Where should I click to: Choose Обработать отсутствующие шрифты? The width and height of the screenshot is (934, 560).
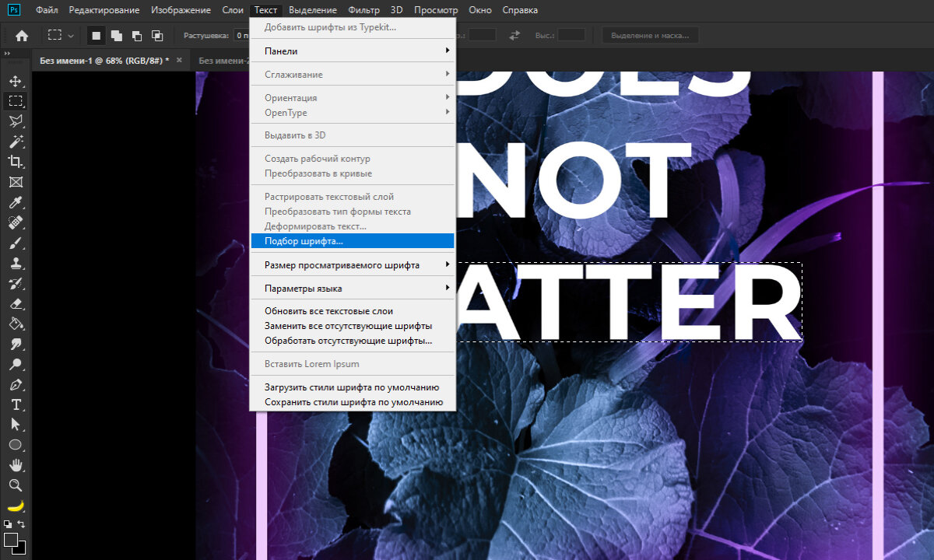[x=353, y=341]
